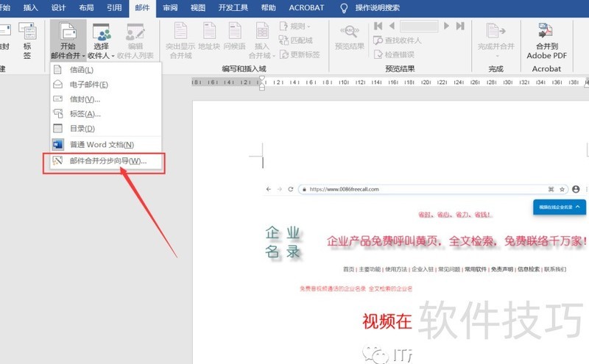
Task: Select the 邮件 ribbon tab
Action: click(x=142, y=7)
